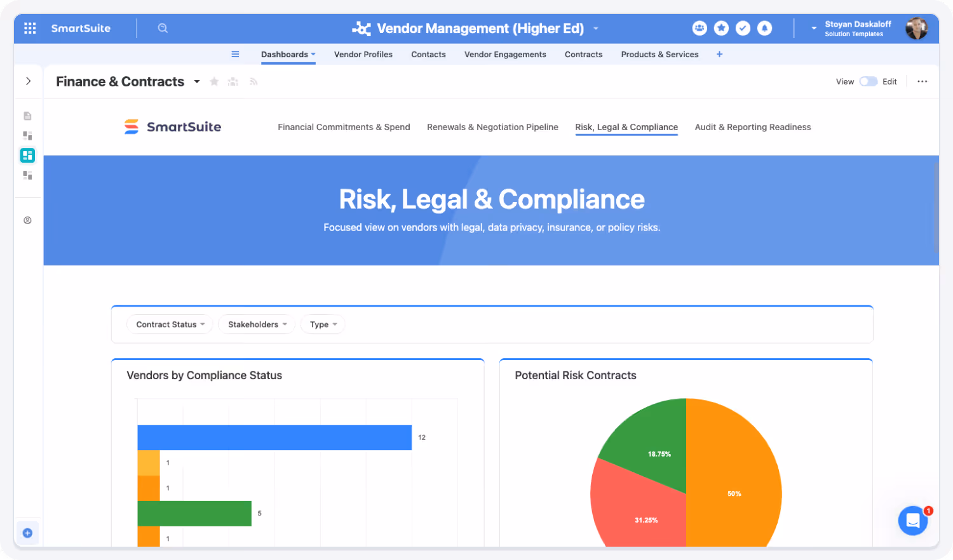
Task: Click the Vendor Management solution icon
Action: pyautogui.click(x=362, y=29)
